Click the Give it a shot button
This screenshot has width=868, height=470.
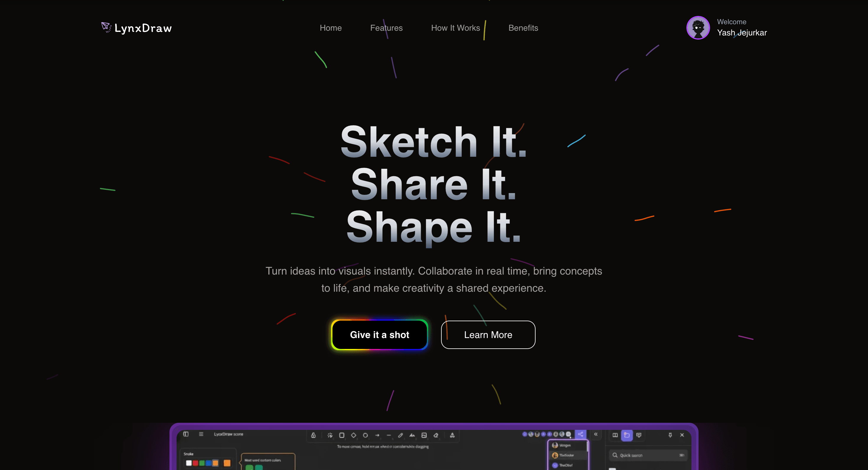379,334
